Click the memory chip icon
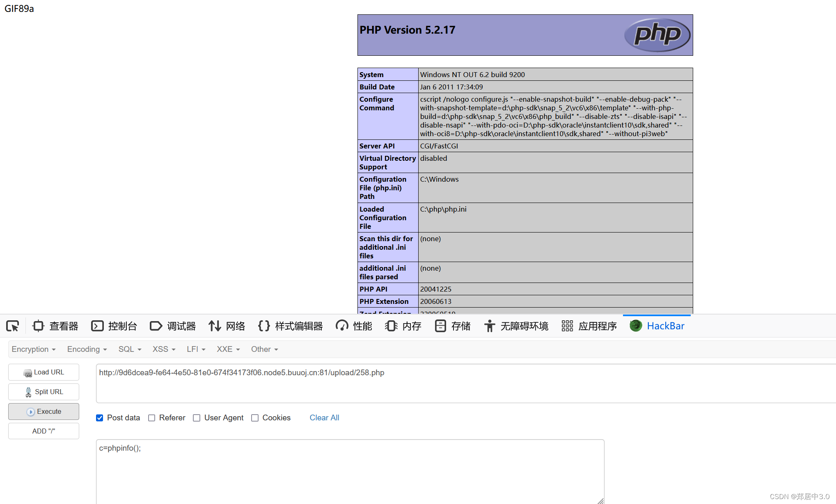The width and height of the screenshot is (836, 504). click(x=391, y=326)
